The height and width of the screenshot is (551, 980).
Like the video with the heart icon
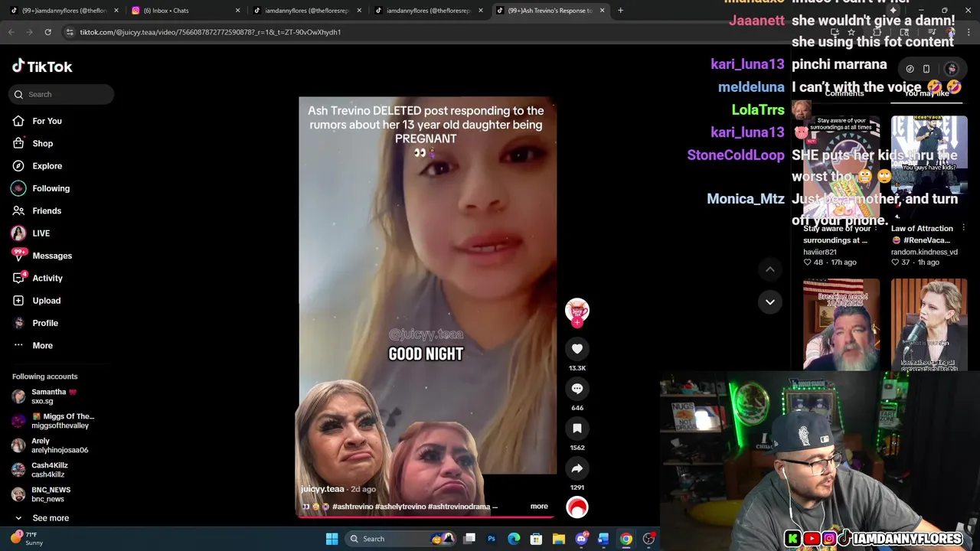(577, 349)
